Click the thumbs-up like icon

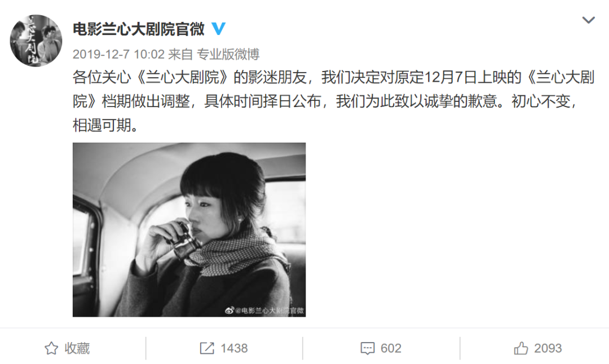pos(521,348)
